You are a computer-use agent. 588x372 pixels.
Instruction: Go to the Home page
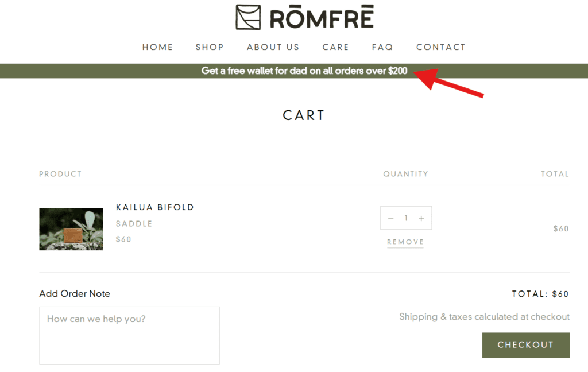(158, 47)
